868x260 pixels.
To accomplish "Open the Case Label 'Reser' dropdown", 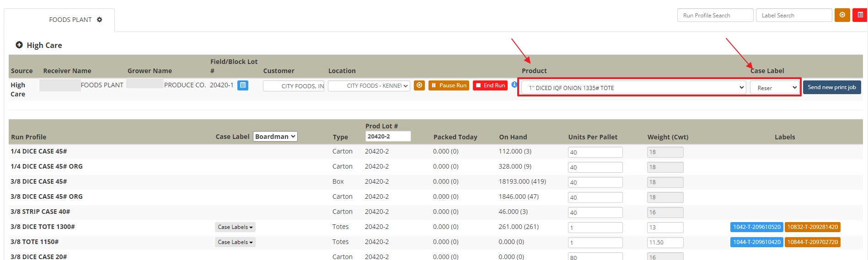I will pos(774,88).
